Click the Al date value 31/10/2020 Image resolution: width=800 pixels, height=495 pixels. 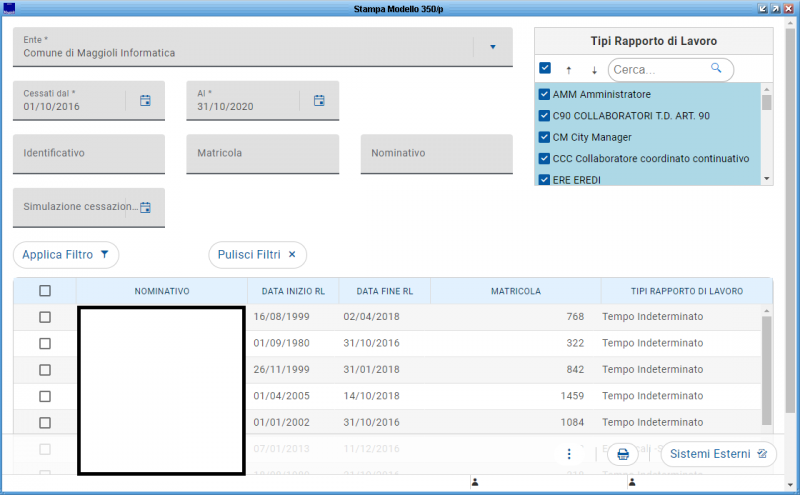tap(226, 107)
